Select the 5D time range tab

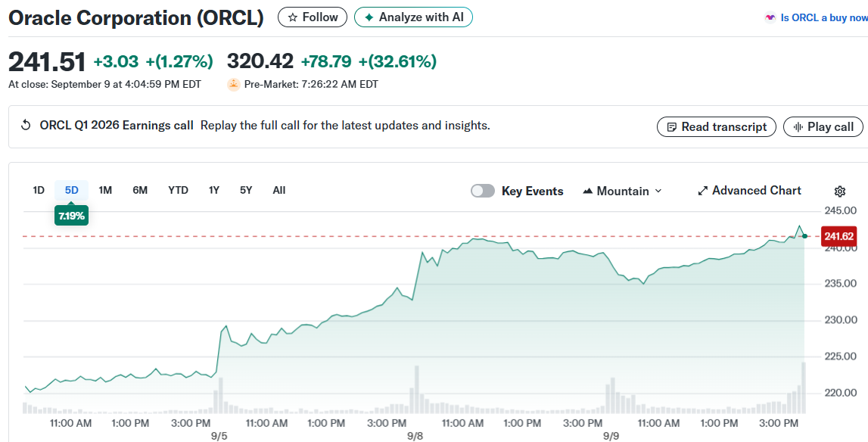click(x=71, y=190)
